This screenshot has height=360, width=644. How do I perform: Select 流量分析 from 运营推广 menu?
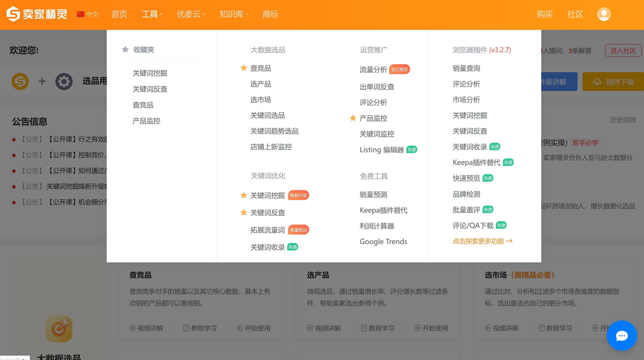[x=373, y=69]
